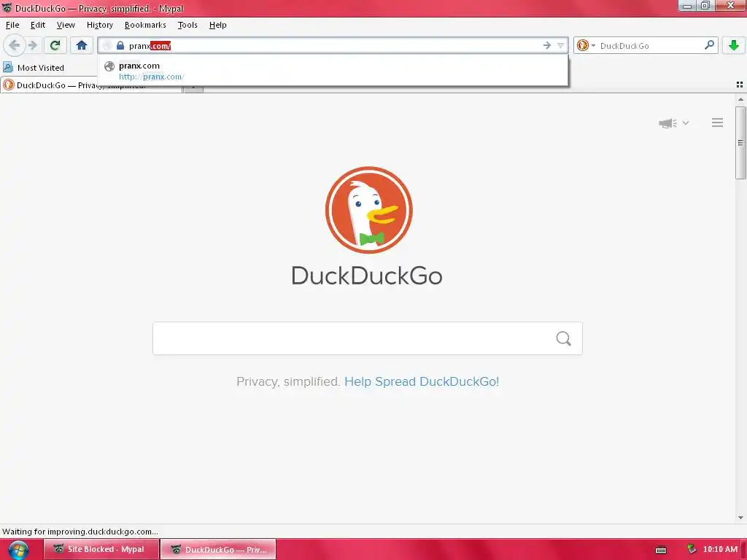The width and height of the screenshot is (747, 560).
Task: Open the Downloads green arrow button
Action: 734,46
